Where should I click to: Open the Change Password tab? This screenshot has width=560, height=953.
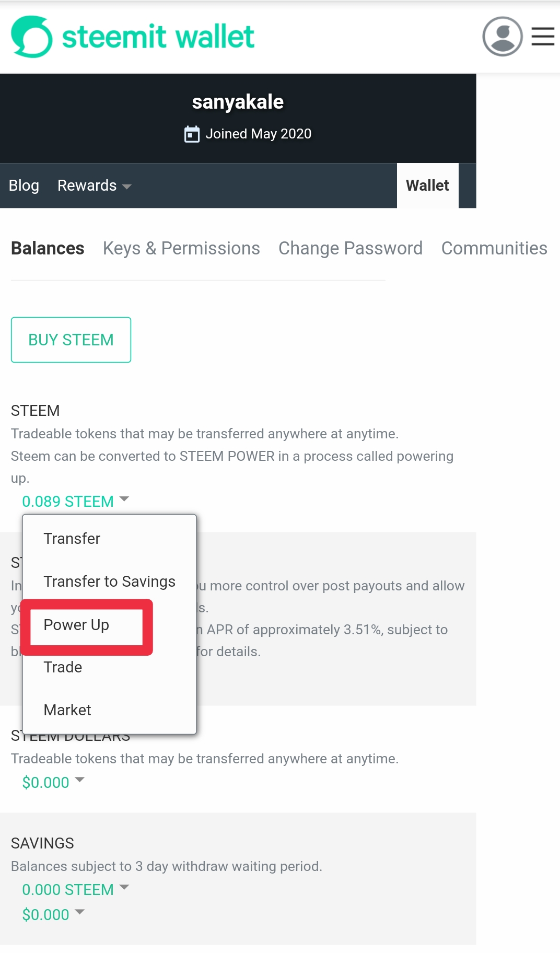(x=351, y=248)
